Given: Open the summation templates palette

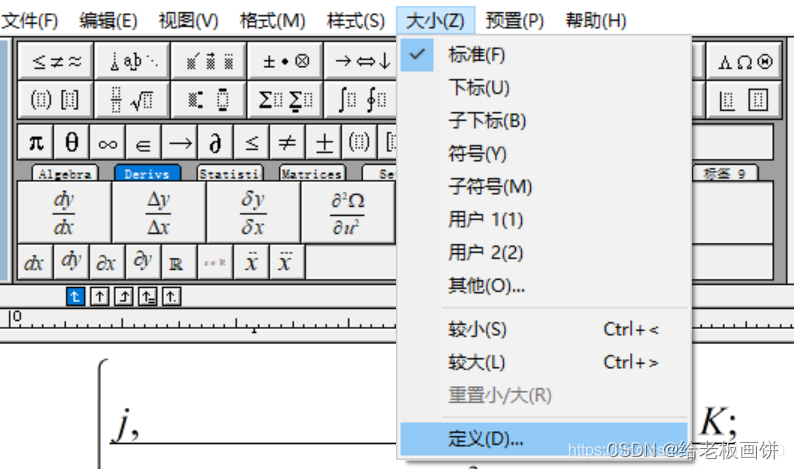Looking at the screenshot, I should click(x=285, y=99).
